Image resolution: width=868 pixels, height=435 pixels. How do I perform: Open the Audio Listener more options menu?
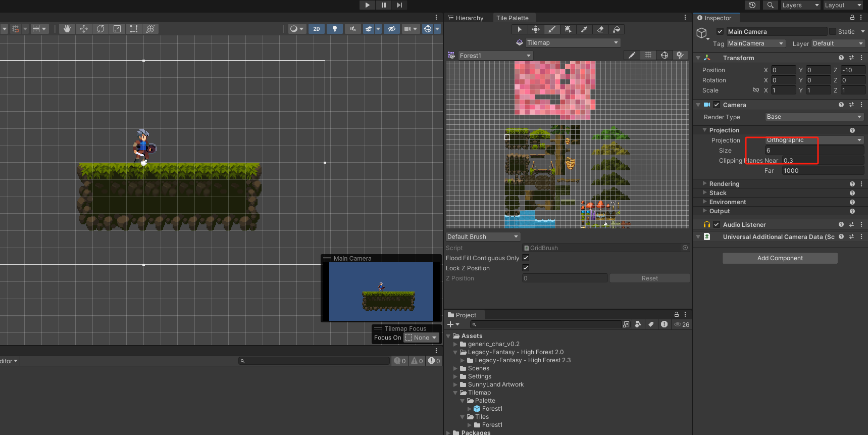pos(861,224)
